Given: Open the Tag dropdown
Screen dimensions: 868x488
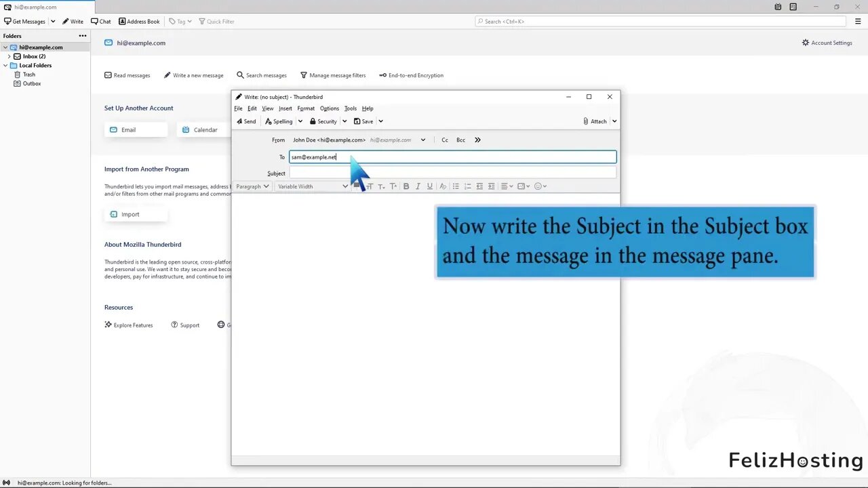Looking at the screenshot, I should click(180, 21).
